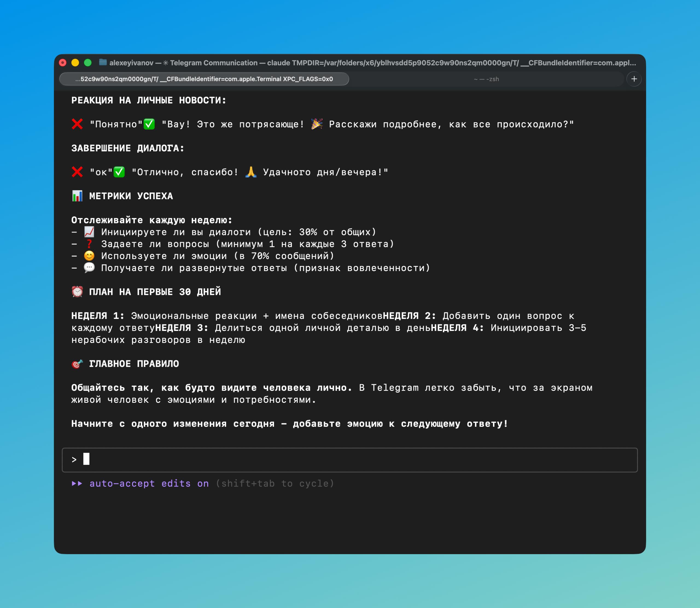This screenshot has height=608, width=700.
Task: Click the red question mark emoji
Action: click(89, 244)
